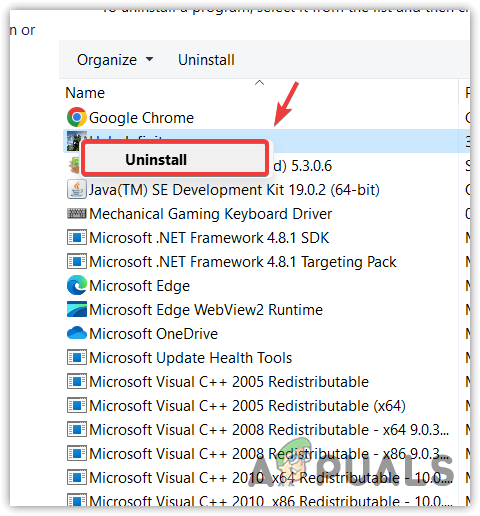Image resolution: width=480 pixels, height=516 pixels.
Task: Select Microsoft .NET Framework 4.8.1 Targeting Pack text
Action: tap(243, 262)
